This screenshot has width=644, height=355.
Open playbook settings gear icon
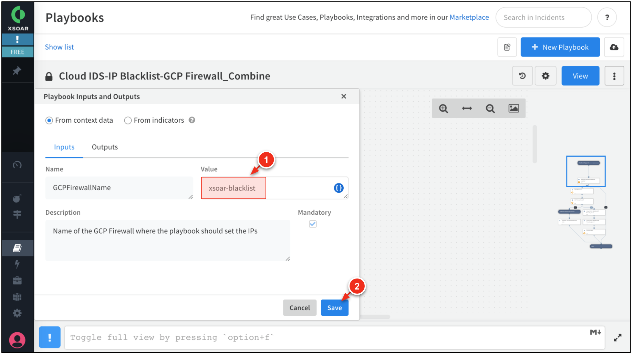545,76
